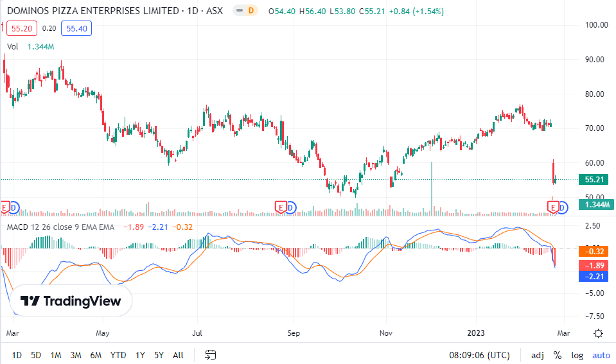The image size is (616, 364).
Task: Toggle log scale mode
Action: pos(577,355)
